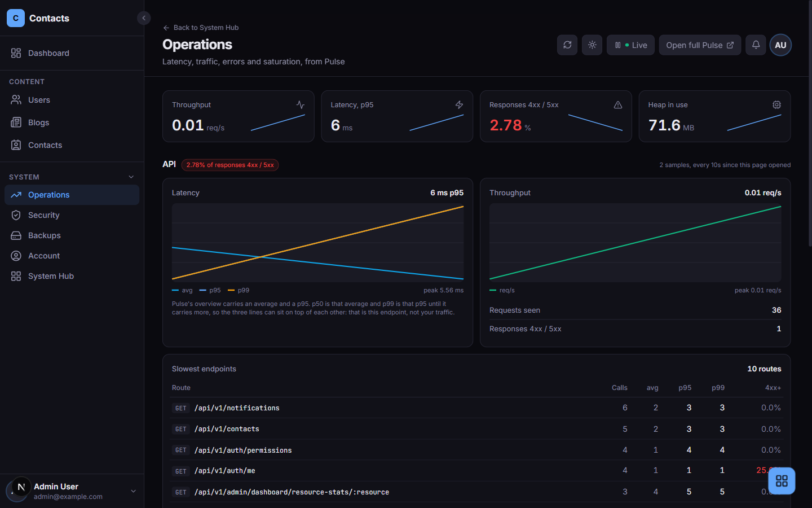This screenshot has width=812, height=508.
Task: Open Users in the sidebar
Action: click(72, 100)
